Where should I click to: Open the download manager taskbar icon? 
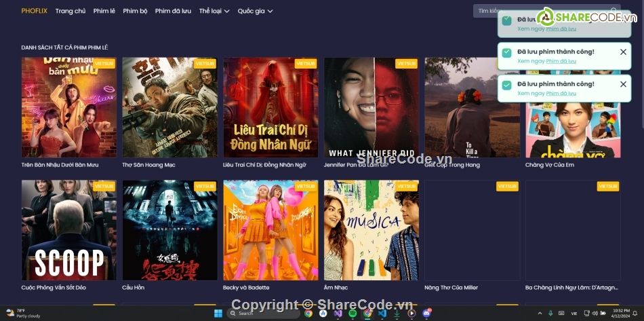click(x=397, y=313)
